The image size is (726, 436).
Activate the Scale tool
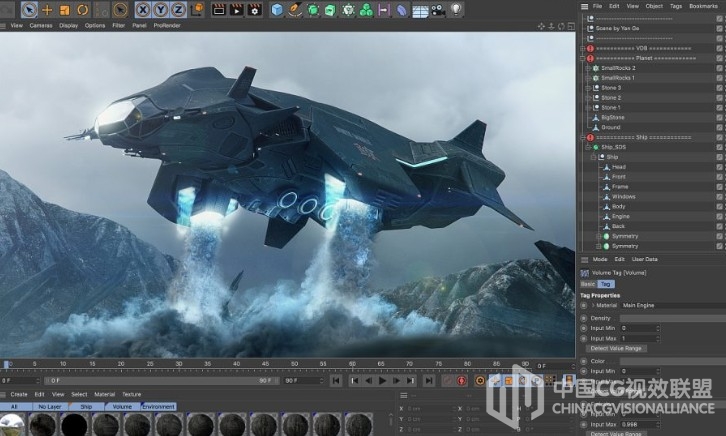65,10
